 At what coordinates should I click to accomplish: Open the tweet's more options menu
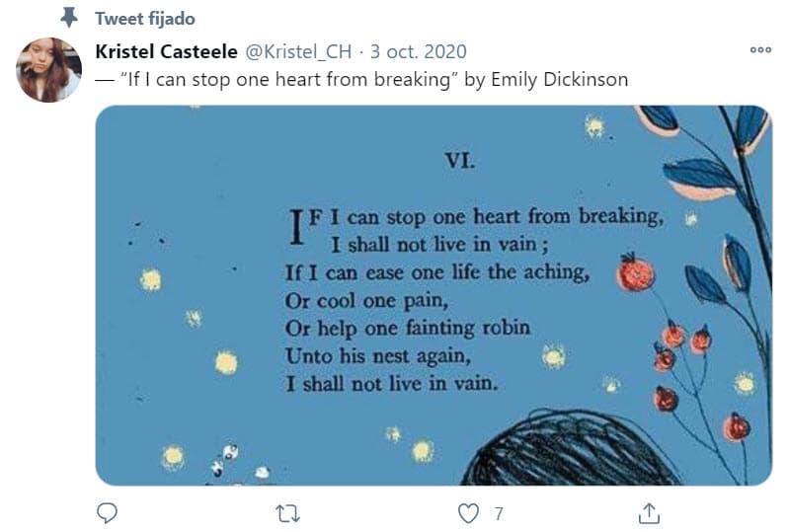tap(760, 51)
